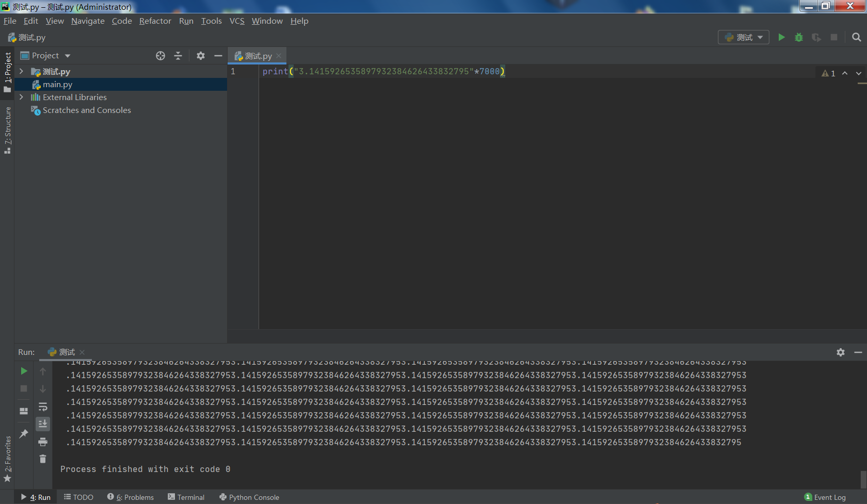Screen dimensions: 867x504
Task: Jump to next highlighted problem arrow
Action: tap(859, 73)
